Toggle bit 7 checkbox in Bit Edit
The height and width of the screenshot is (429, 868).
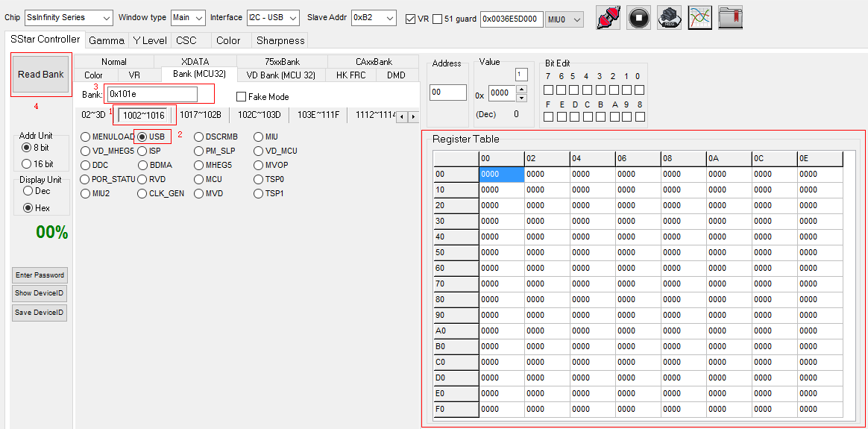548,90
